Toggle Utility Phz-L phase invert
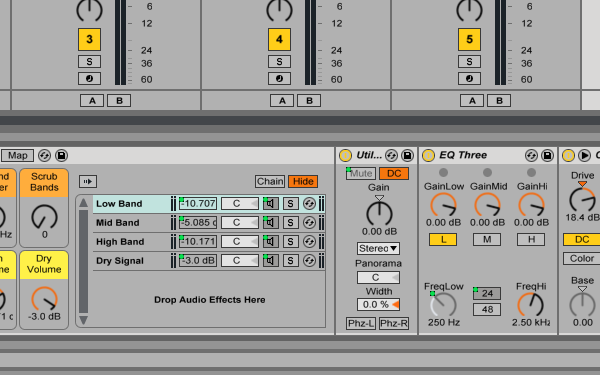Image resolution: width=600 pixels, height=375 pixels. (361, 323)
